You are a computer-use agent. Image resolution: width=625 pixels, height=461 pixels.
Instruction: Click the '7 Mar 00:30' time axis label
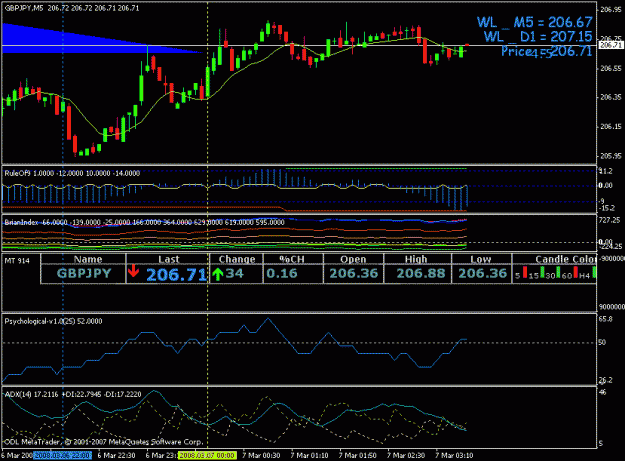pyautogui.click(x=261, y=455)
